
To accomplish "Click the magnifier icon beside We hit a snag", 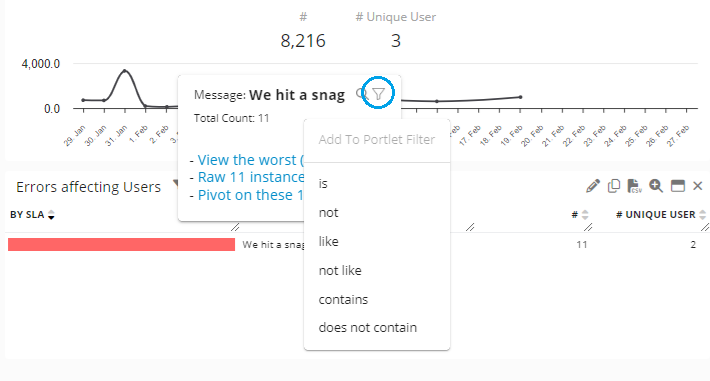I will [361, 94].
